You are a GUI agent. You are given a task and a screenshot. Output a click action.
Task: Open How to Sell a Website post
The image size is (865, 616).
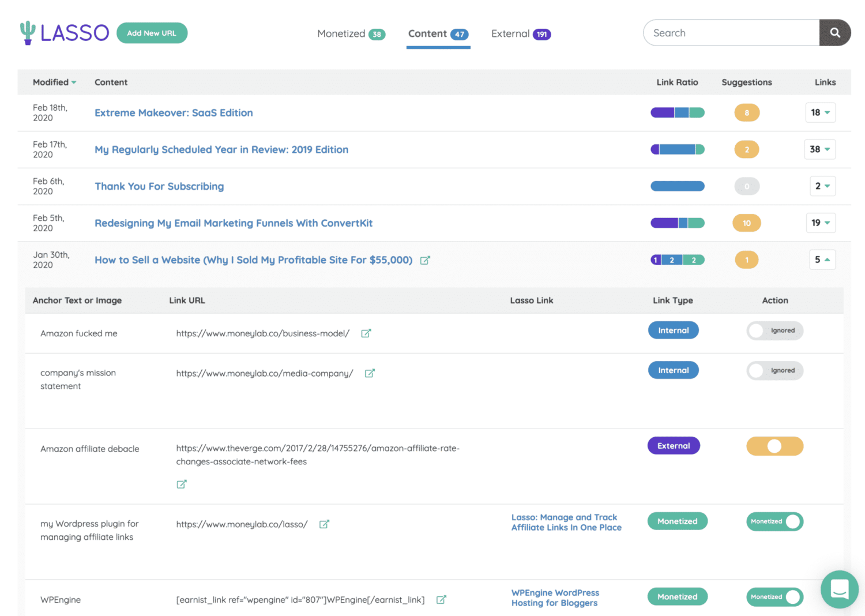tap(254, 260)
